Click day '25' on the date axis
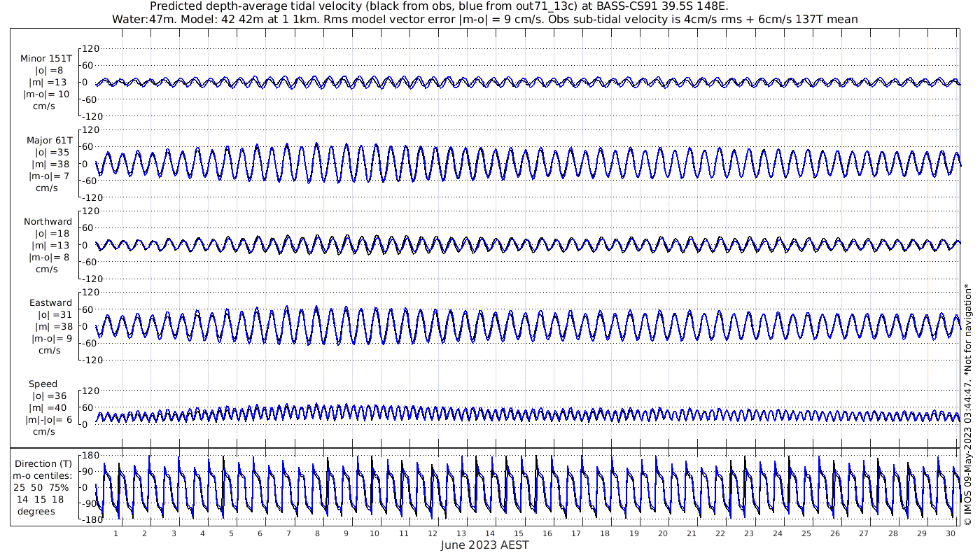980x560 pixels. coord(806,533)
